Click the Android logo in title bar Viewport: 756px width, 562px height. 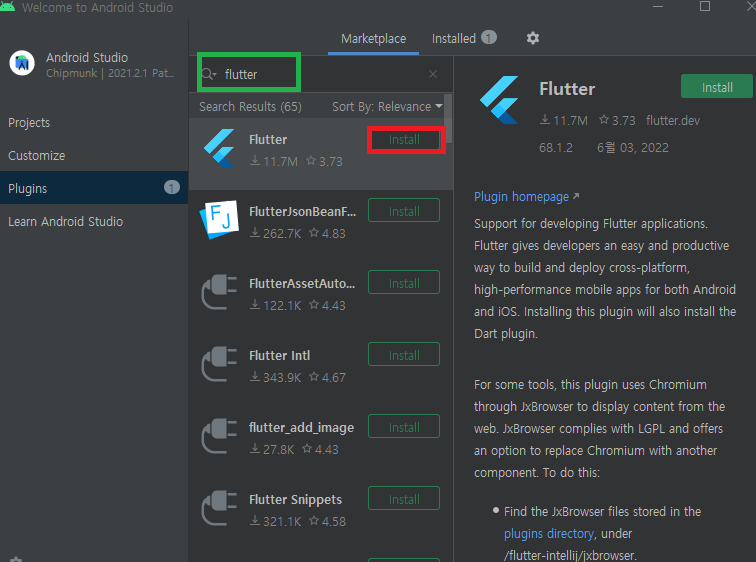pyautogui.click(x=7, y=6)
